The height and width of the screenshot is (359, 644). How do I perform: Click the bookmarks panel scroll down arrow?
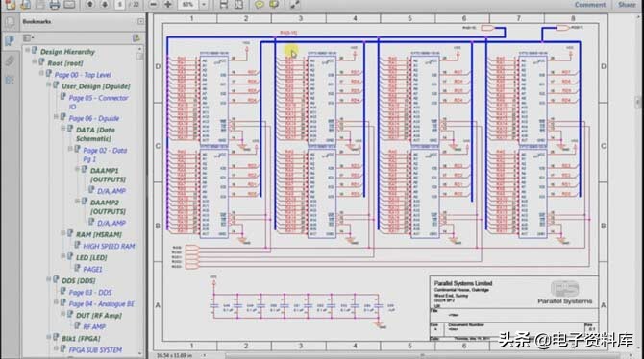point(139,353)
